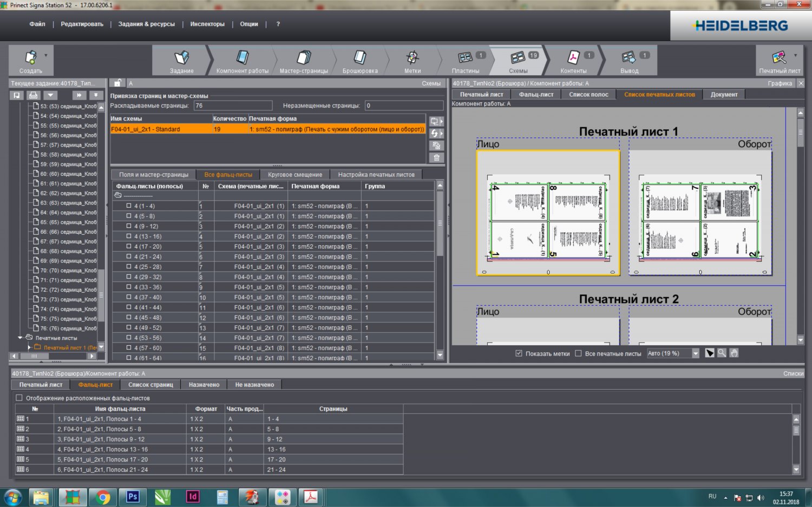Click the trash delete icon beside scheme table
This screenshot has height=507, width=812.
pos(436,158)
